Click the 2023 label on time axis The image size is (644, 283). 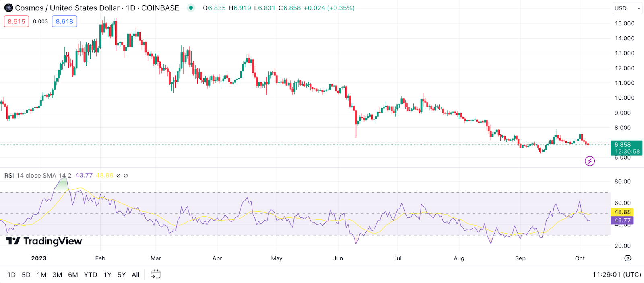[x=39, y=258]
